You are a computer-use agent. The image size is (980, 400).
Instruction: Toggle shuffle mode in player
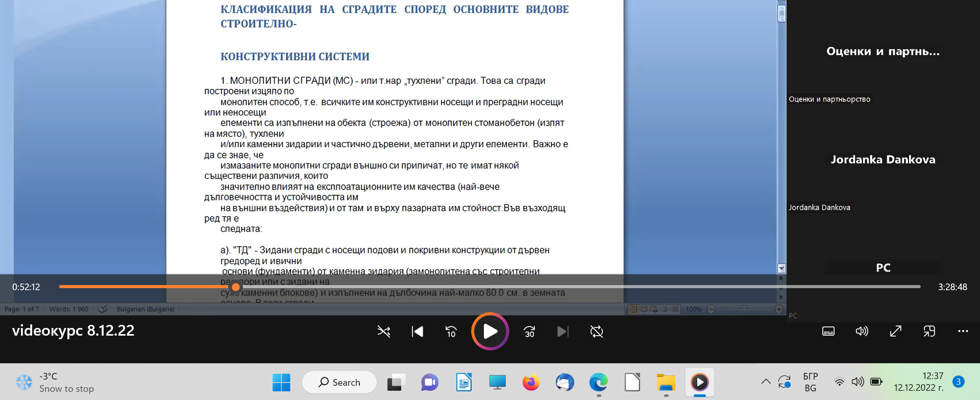[x=383, y=332]
